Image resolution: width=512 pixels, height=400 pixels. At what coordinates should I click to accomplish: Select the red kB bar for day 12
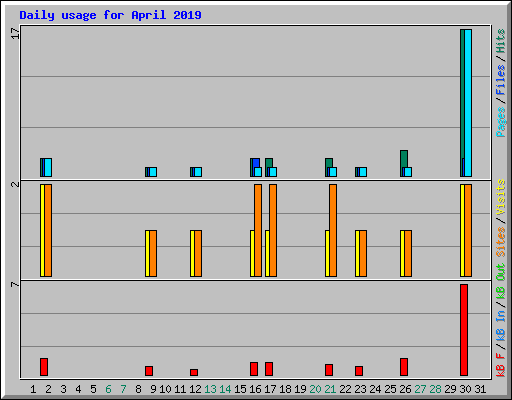tap(194, 372)
